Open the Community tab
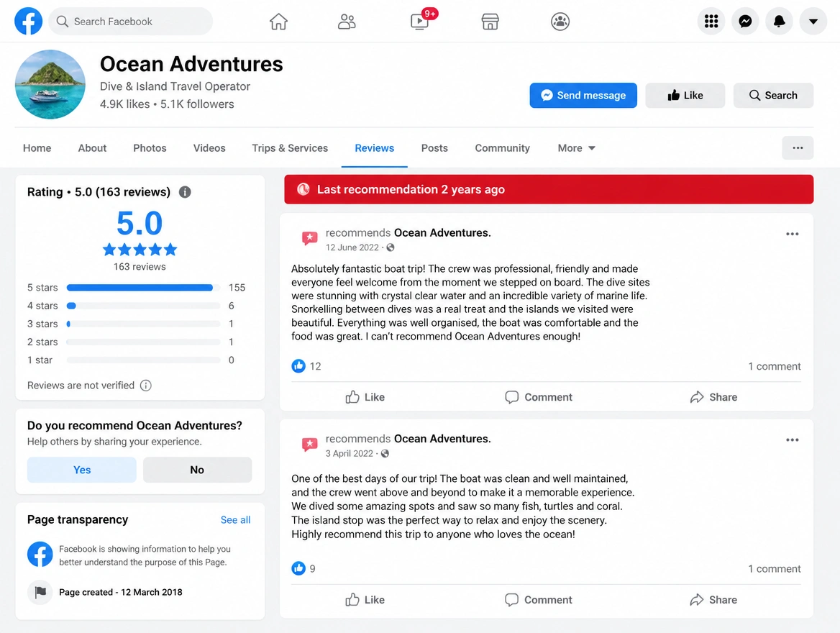Image resolution: width=840 pixels, height=633 pixels. tap(503, 148)
